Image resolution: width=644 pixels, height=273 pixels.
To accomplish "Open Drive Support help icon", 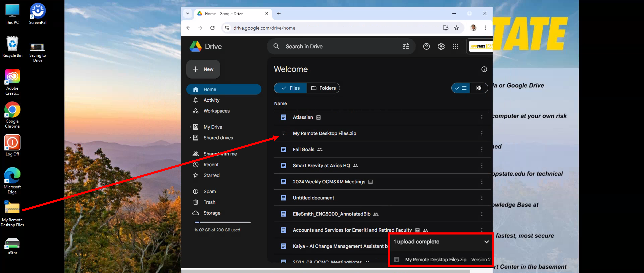I will point(426,47).
